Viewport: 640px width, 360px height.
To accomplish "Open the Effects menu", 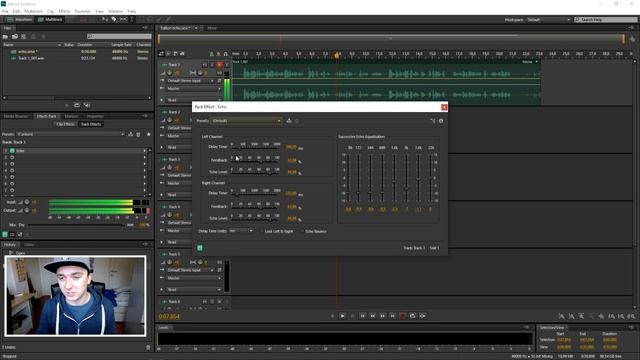I will click(64, 11).
